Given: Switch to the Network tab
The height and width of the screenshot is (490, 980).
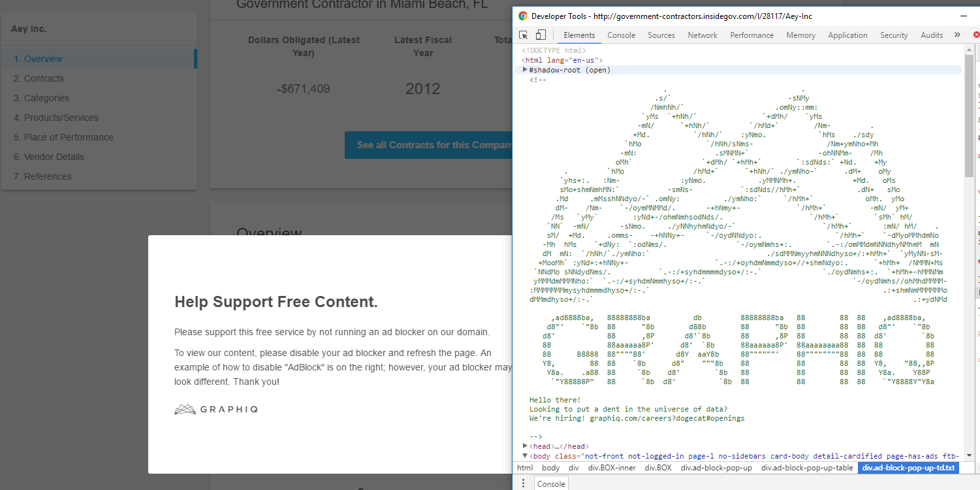Looking at the screenshot, I should [703, 35].
